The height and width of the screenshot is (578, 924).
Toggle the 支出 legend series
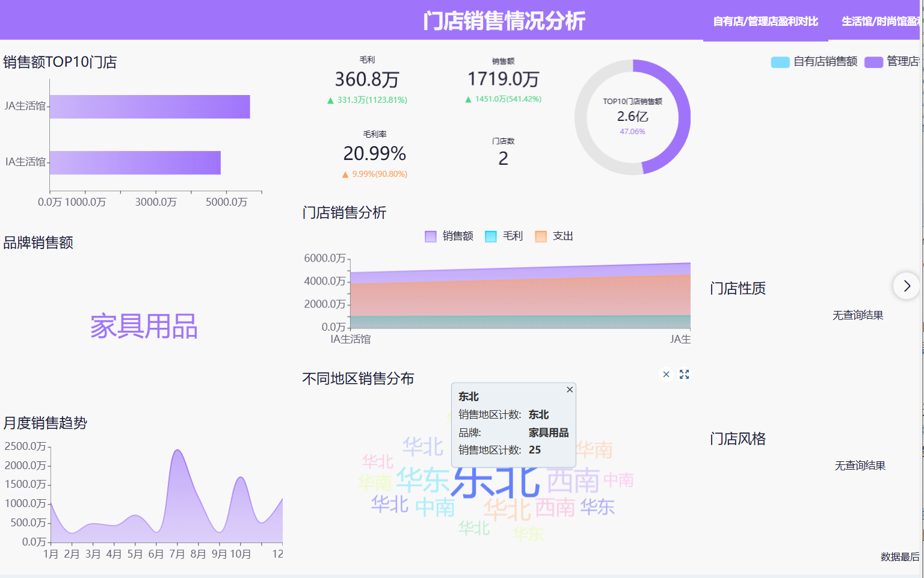(554, 236)
